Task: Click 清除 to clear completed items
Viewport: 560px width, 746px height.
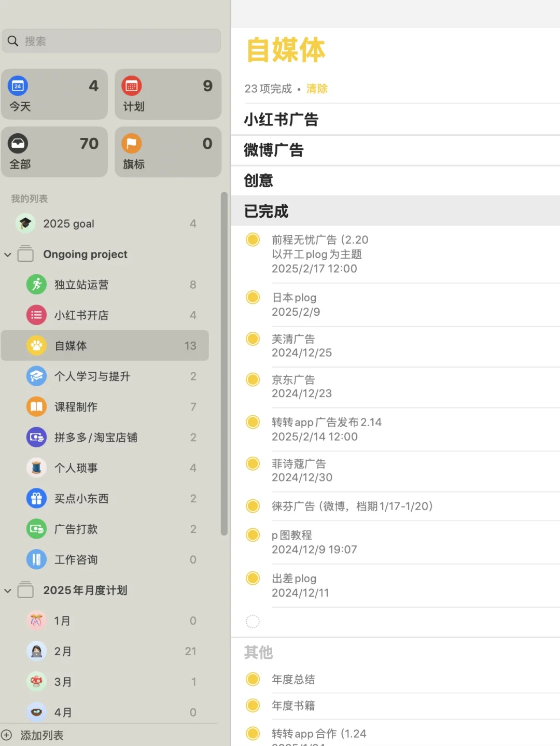Action: 317,89
